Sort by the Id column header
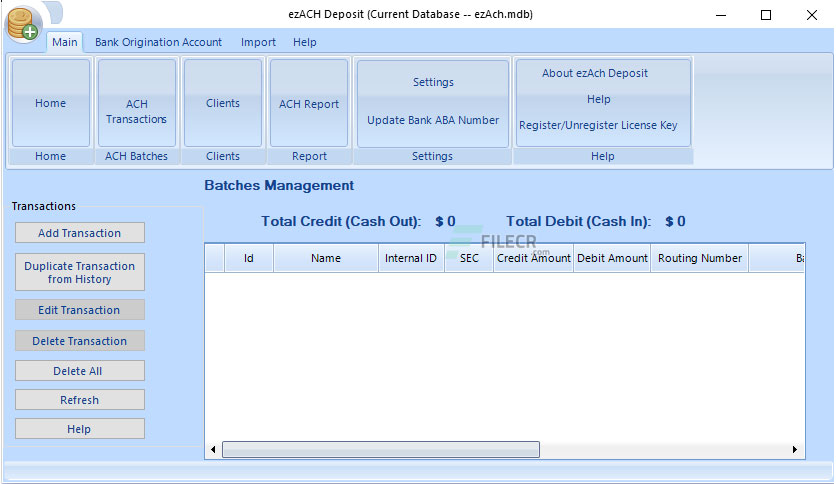836x484 pixels. pos(248,258)
